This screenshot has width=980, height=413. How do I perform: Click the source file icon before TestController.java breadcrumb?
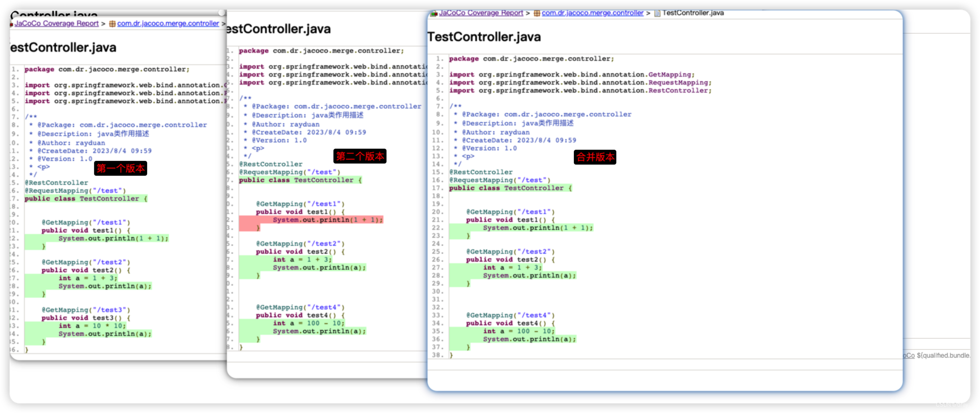tap(657, 13)
